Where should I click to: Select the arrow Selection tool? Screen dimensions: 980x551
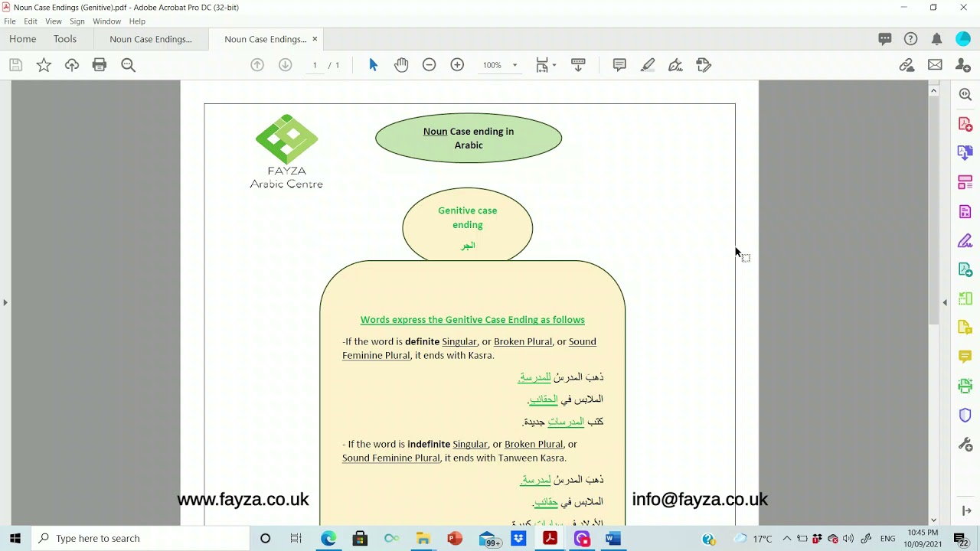pos(374,65)
